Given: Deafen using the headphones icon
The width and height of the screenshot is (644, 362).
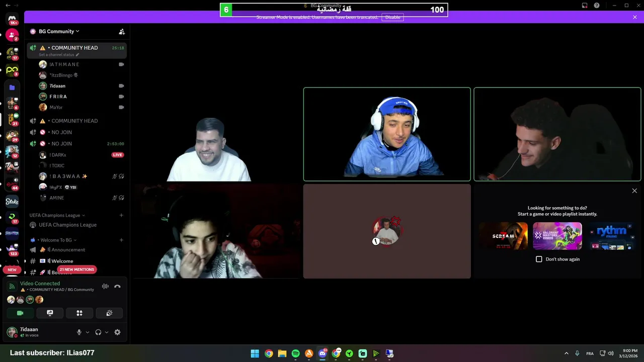Looking at the screenshot, I should [98, 332].
